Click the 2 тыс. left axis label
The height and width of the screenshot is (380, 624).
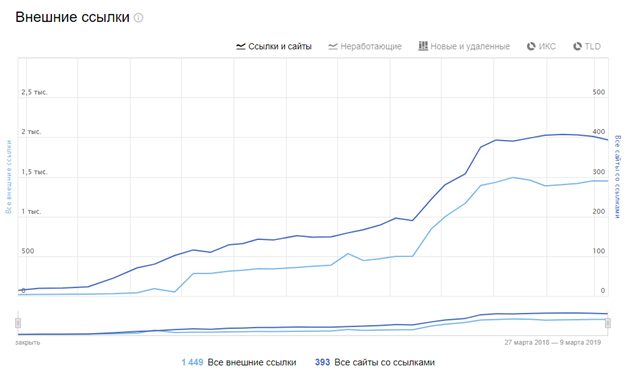(31, 132)
